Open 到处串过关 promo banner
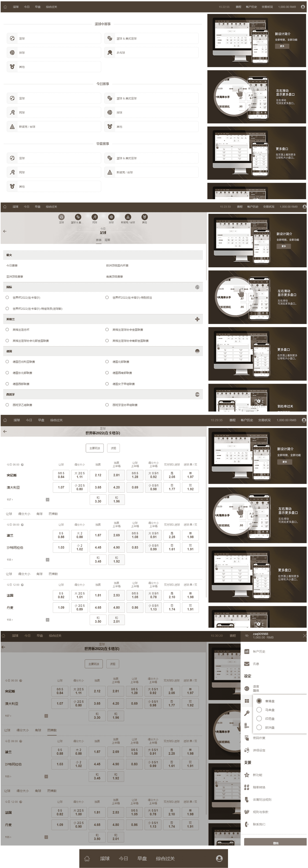The height and width of the screenshot is (868, 308). click(257, 398)
